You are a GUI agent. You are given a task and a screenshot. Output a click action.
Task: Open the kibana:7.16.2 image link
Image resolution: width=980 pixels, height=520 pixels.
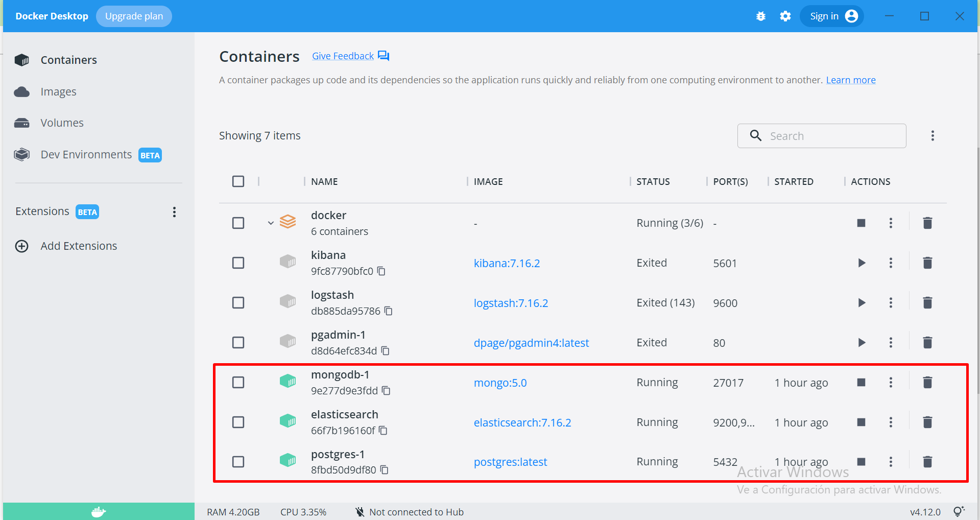tap(507, 263)
